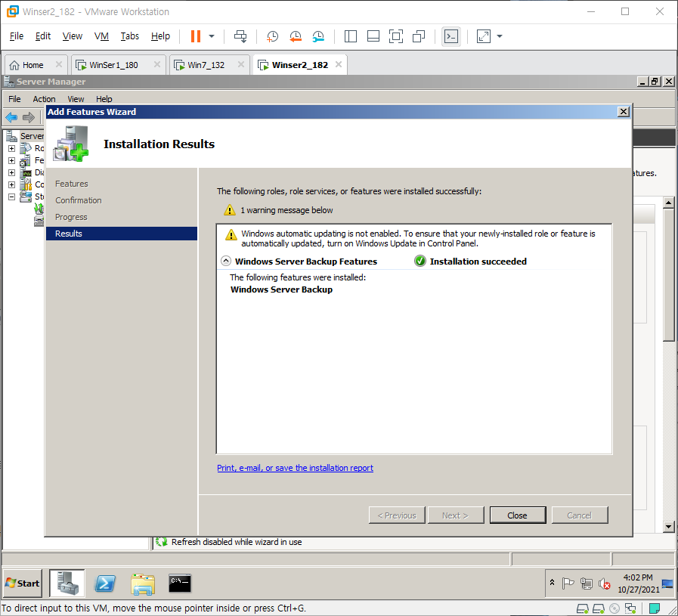The height and width of the screenshot is (616, 678).
Task: Click the first hard disk device status icon
Action: pyautogui.click(x=583, y=608)
